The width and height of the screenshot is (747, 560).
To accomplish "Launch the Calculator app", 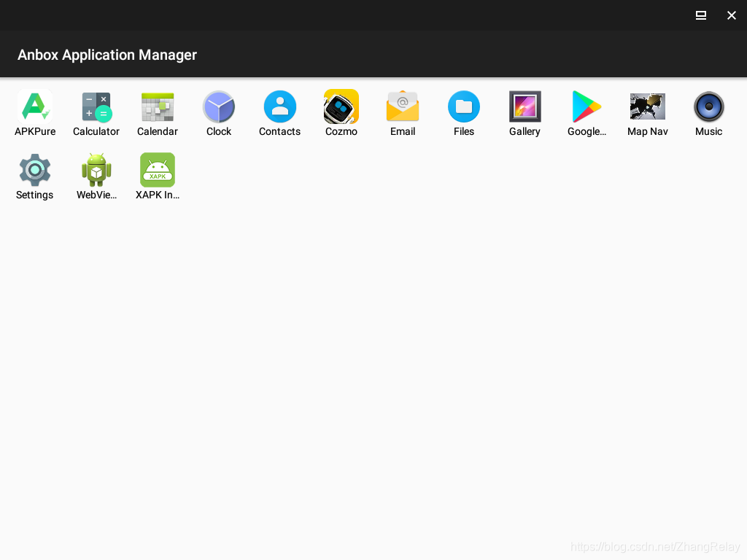I will tap(96, 106).
